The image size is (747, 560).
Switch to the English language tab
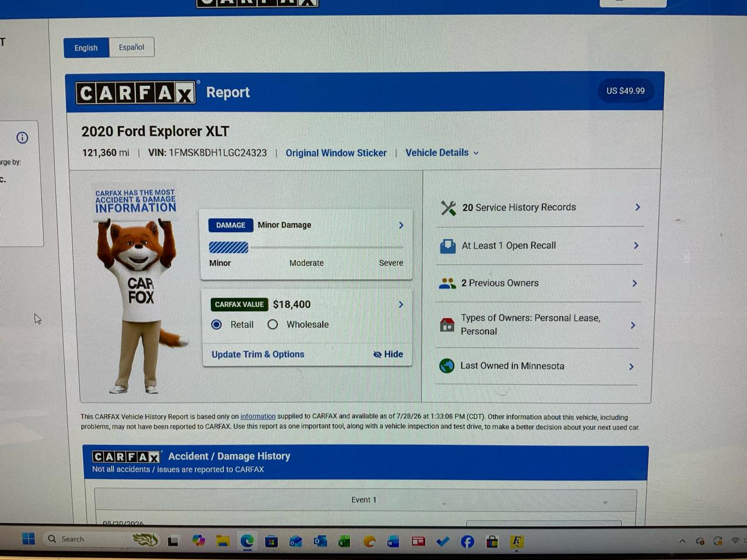pos(86,48)
